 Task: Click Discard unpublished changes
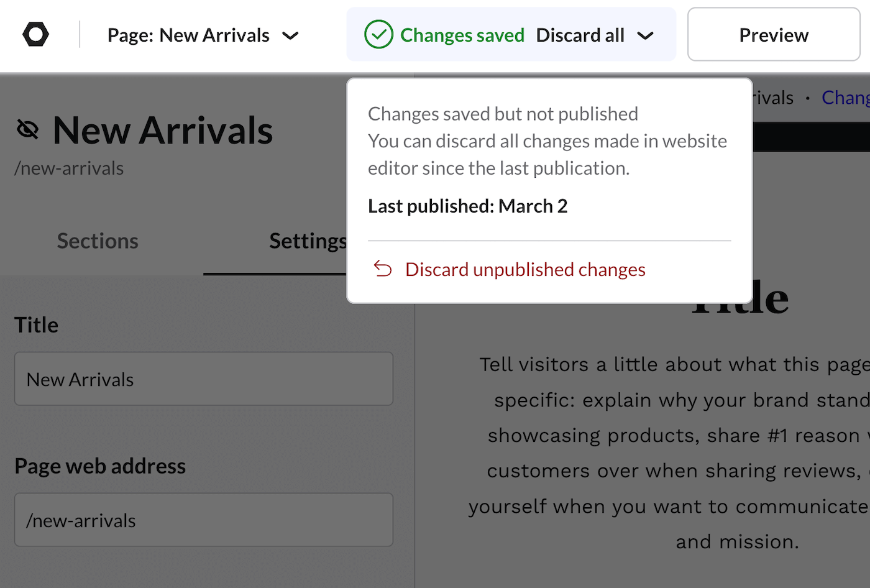[x=525, y=269]
